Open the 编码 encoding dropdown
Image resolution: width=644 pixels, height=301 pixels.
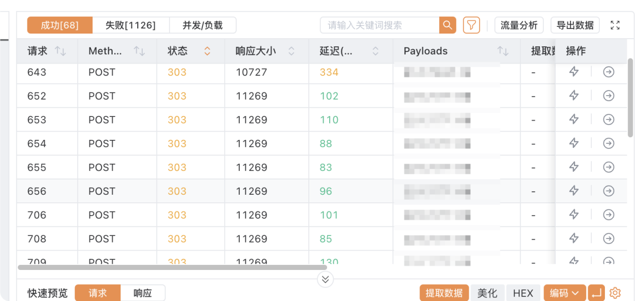[564, 293]
